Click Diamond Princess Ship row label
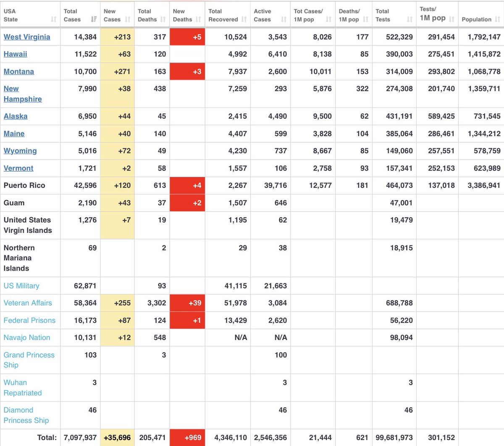Screen dimensions: 504x446 click(x=26, y=415)
